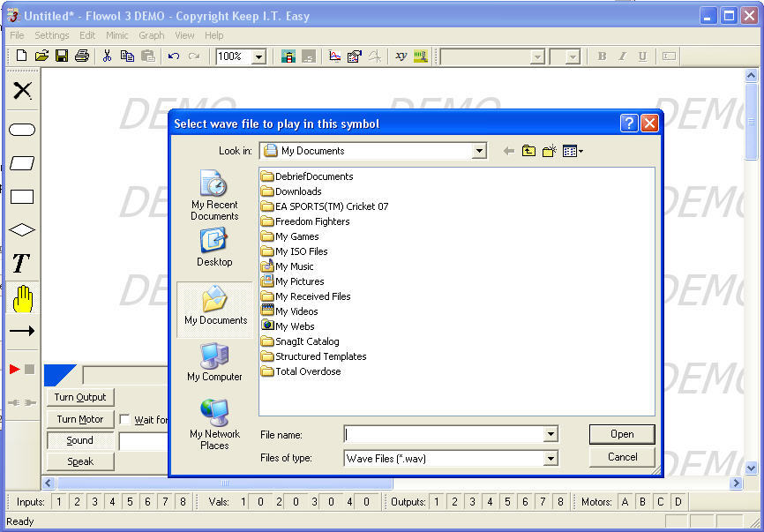Click into the File name input field
Viewport: 764px width, 532px height.
(444, 434)
